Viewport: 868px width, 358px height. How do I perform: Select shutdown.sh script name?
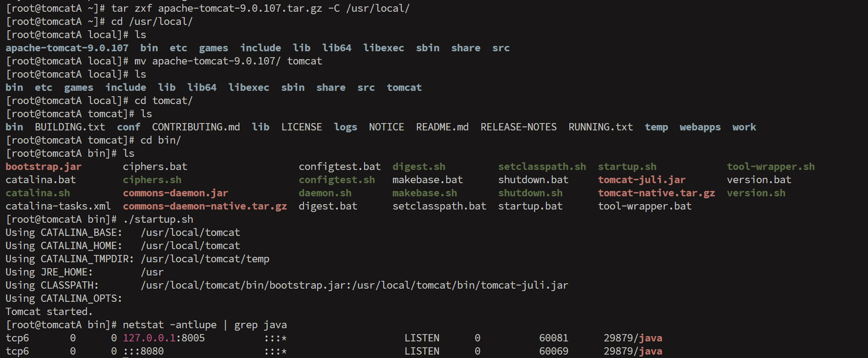(530, 193)
